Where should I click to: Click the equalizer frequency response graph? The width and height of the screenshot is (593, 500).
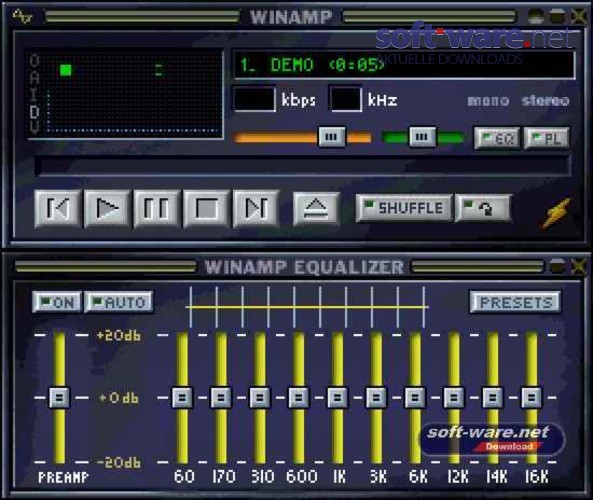tap(307, 307)
